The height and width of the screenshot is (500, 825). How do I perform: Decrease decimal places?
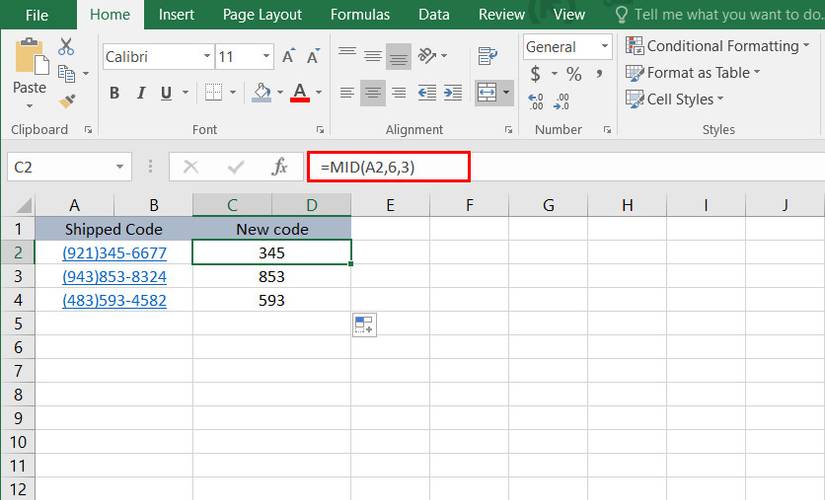tap(561, 101)
